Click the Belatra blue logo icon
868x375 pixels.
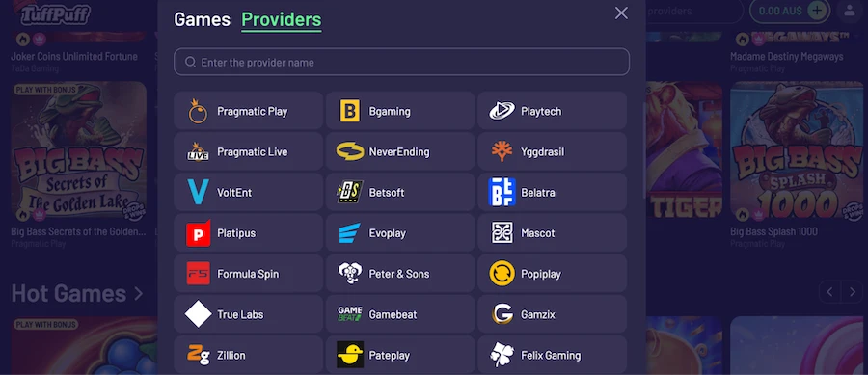tap(502, 193)
